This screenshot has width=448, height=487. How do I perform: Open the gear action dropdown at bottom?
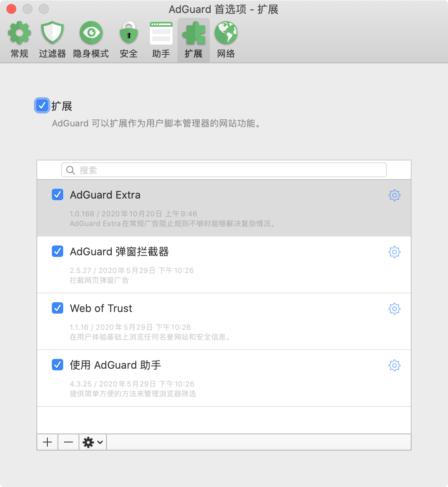point(92,442)
